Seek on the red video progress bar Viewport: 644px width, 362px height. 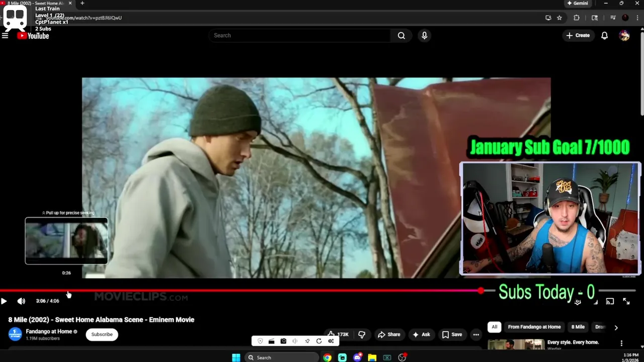click(x=240, y=291)
